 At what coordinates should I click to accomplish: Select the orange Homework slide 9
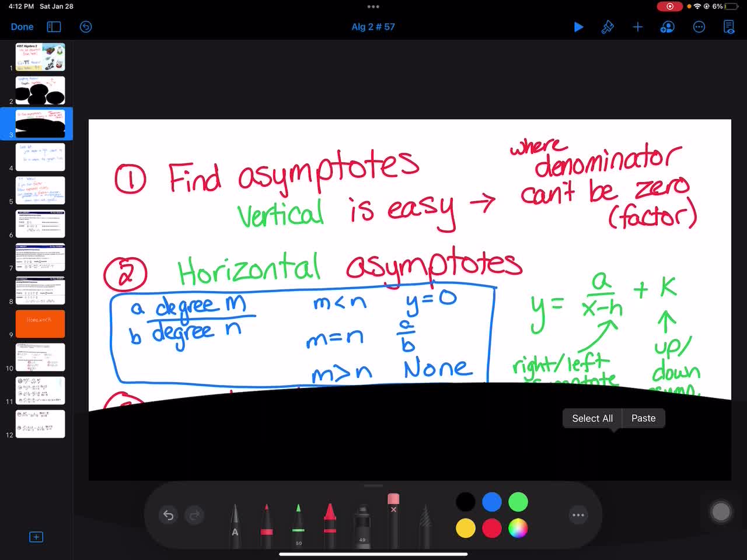[x=40, y=324]
